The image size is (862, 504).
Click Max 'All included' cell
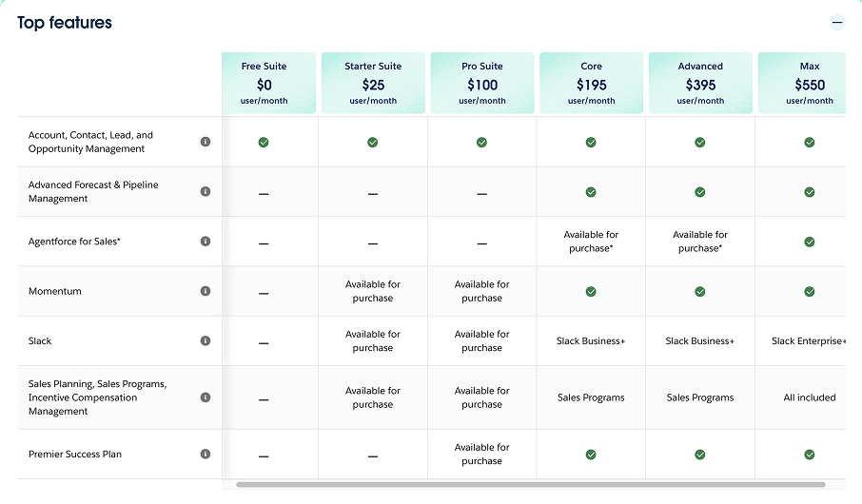pos(810,397)
